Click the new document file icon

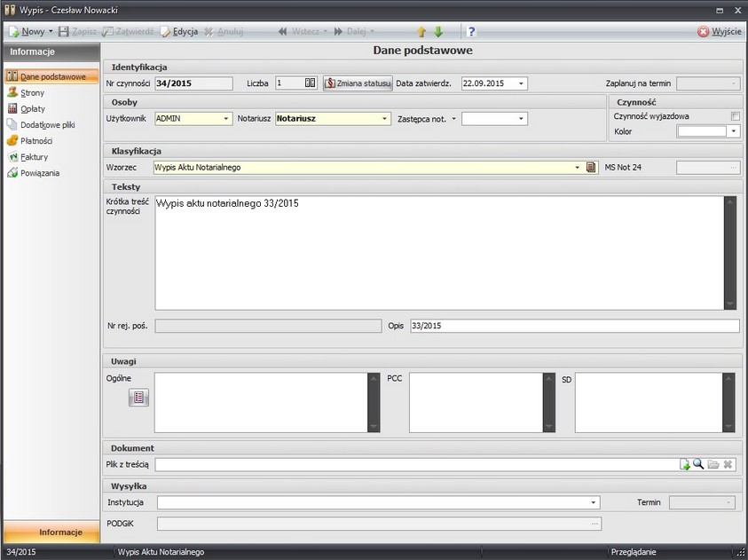(x=685, y=464)
